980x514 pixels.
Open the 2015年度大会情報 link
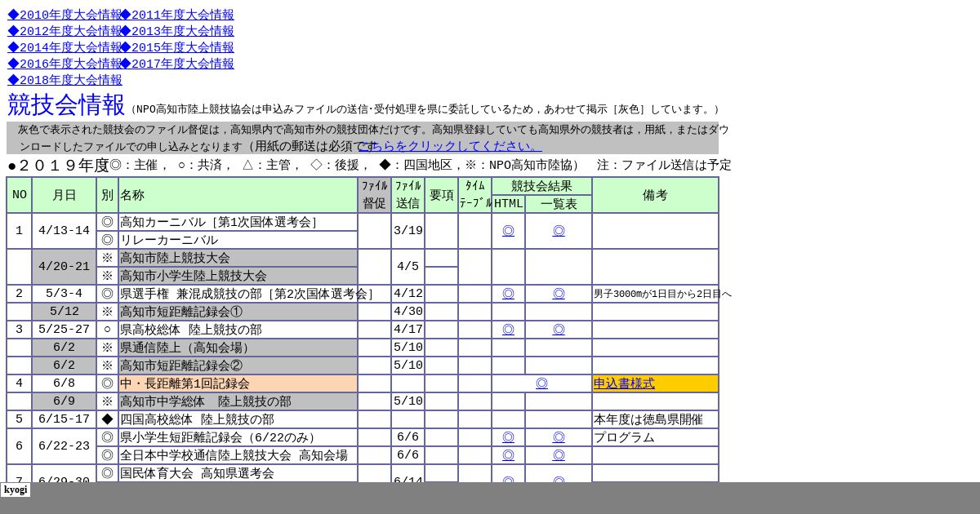(177, 47)
